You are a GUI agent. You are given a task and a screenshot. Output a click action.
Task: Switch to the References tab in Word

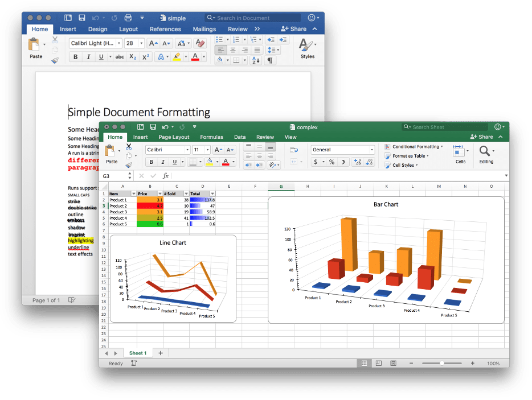click(x=165, y=29)
